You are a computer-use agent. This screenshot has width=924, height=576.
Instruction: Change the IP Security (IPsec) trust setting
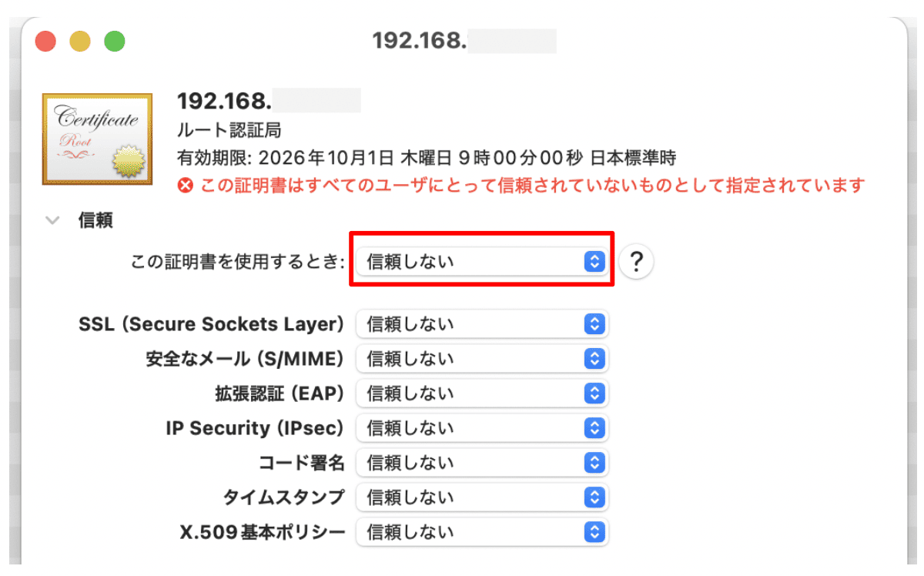pos(482,428)
